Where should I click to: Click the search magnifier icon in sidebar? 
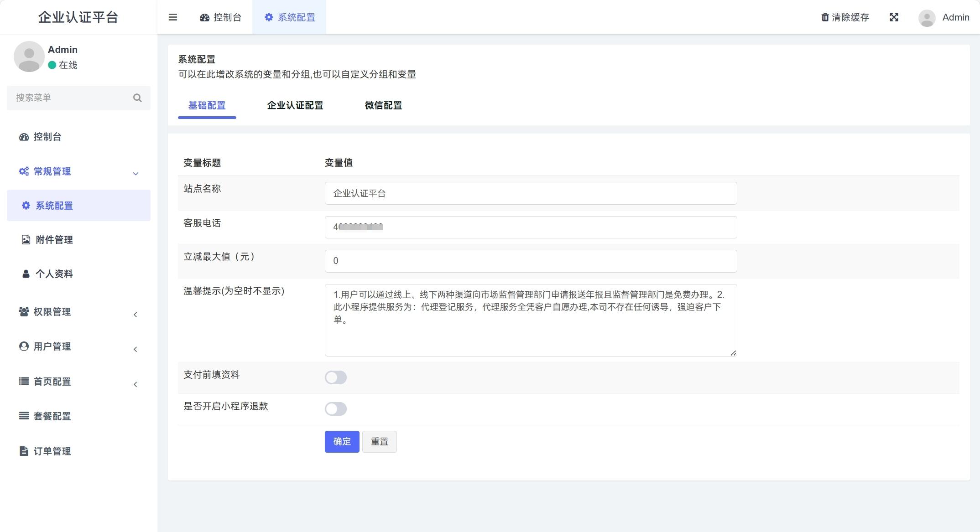pyautogui.click(x=137, y=98)
